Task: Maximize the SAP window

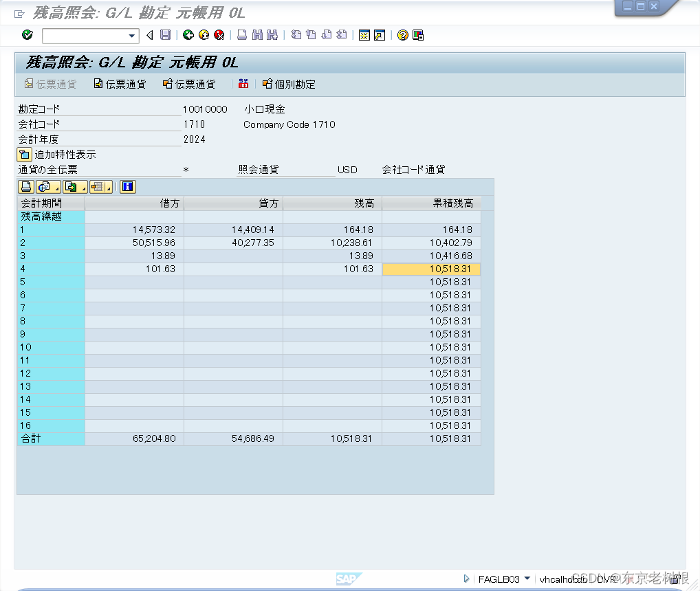Action: 641,6
